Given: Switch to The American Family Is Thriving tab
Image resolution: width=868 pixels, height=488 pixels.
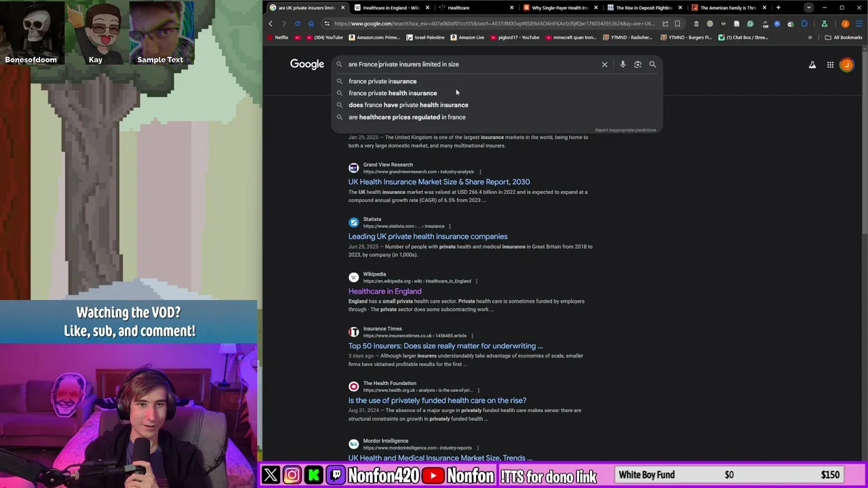Looking at the screenshot, I should point(729,7).
